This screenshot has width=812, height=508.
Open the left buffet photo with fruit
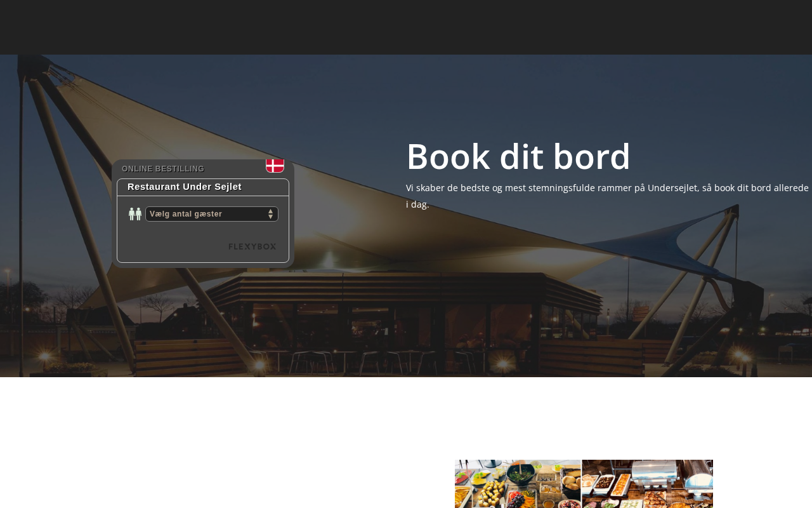coord(518,484)
